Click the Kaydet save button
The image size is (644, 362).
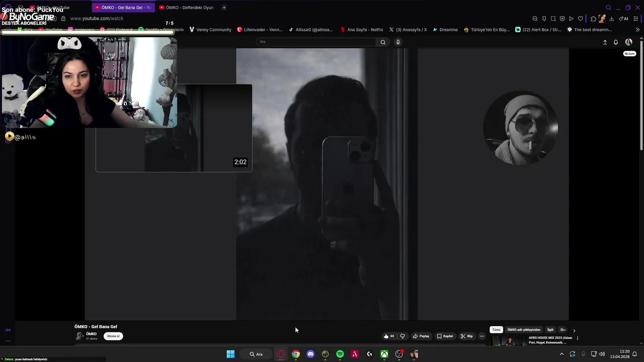click(x=445, y=336)
